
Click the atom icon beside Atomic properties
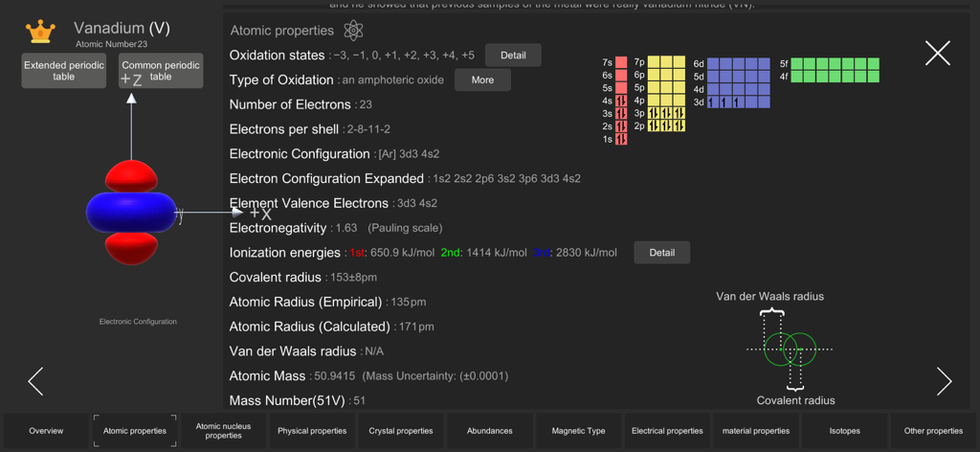[354, 31]
